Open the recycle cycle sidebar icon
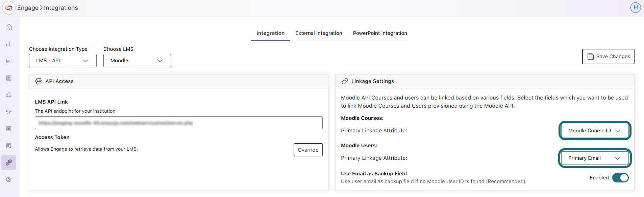644x197 pixels. click(x=9, y=95)
